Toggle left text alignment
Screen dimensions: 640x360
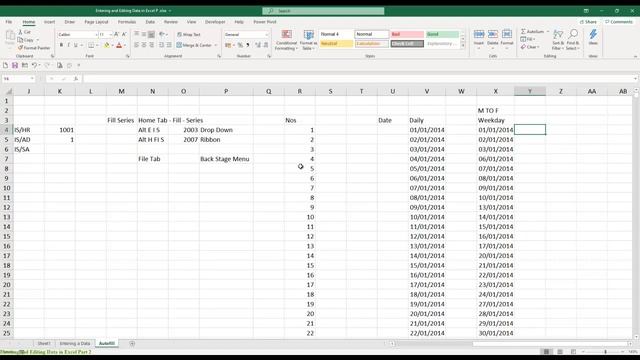coord(136,45)
